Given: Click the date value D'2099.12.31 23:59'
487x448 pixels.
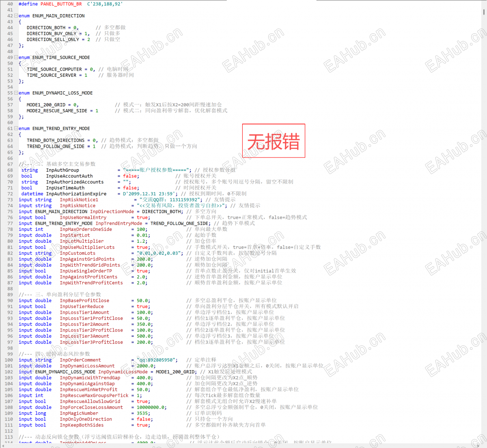Looking at the screenshot, I should tap(149, 194).
